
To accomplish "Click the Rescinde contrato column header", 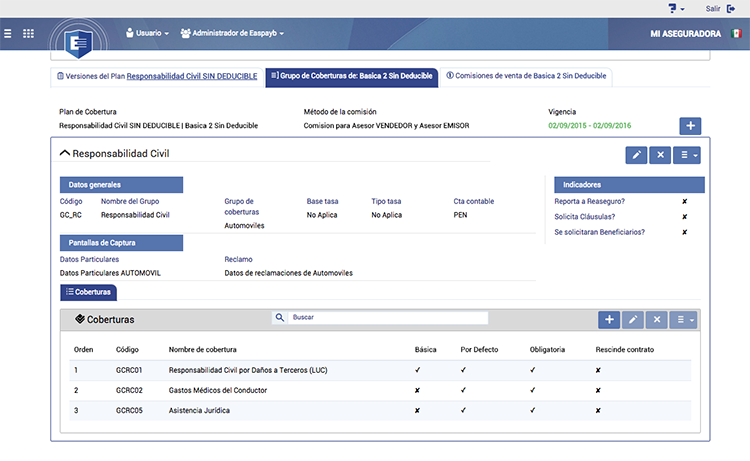I will pyautogui.click(x=625, y=350).
